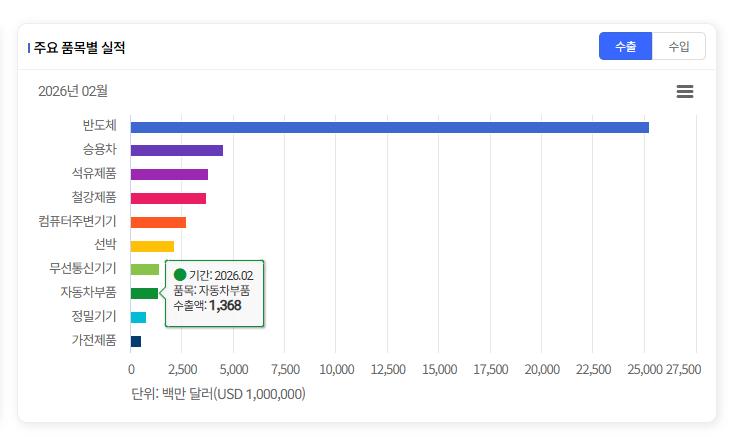The width and height of the screenshot is (743, 437).
Task: Click the blue 반도체 bar
Action: click(x=389, y=127)
